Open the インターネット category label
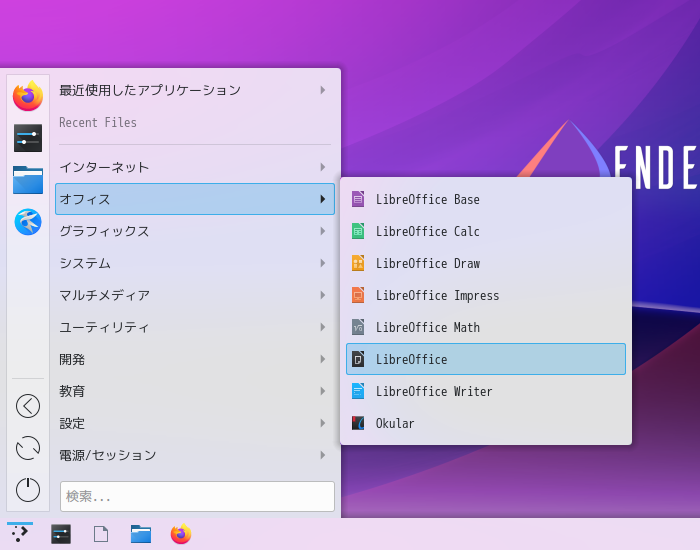 [x=104, y=167]
